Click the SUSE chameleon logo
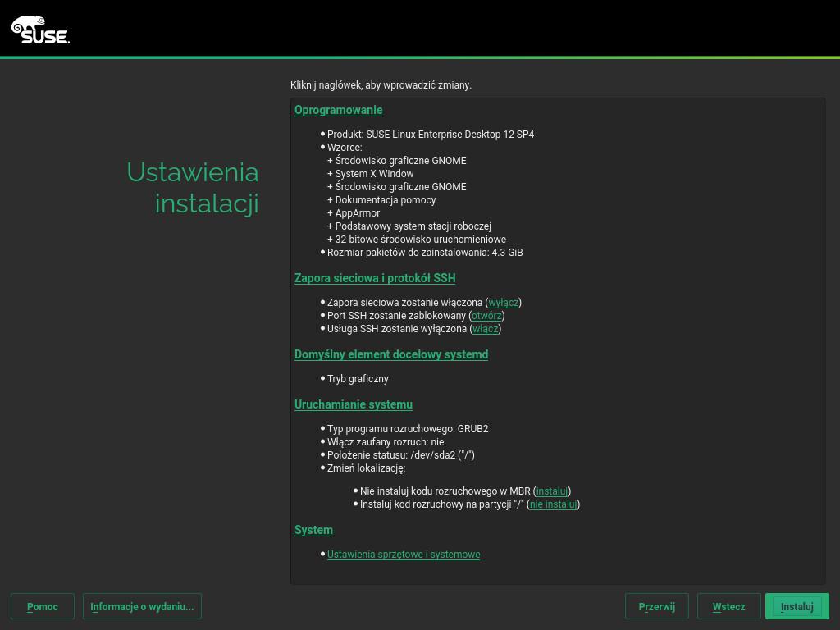 click(x=41, y=30)
